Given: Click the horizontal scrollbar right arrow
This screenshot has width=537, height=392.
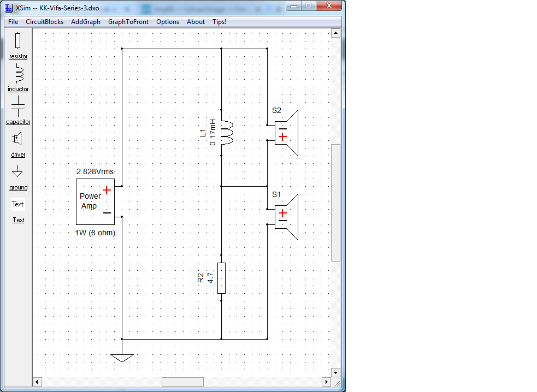Looking at the screenshot, I should click(x=326, y=382).
